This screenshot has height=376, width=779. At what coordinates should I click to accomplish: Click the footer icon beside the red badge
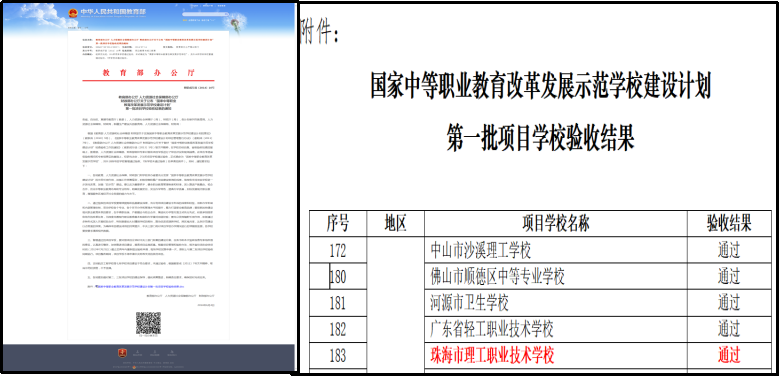click(138, 353)
